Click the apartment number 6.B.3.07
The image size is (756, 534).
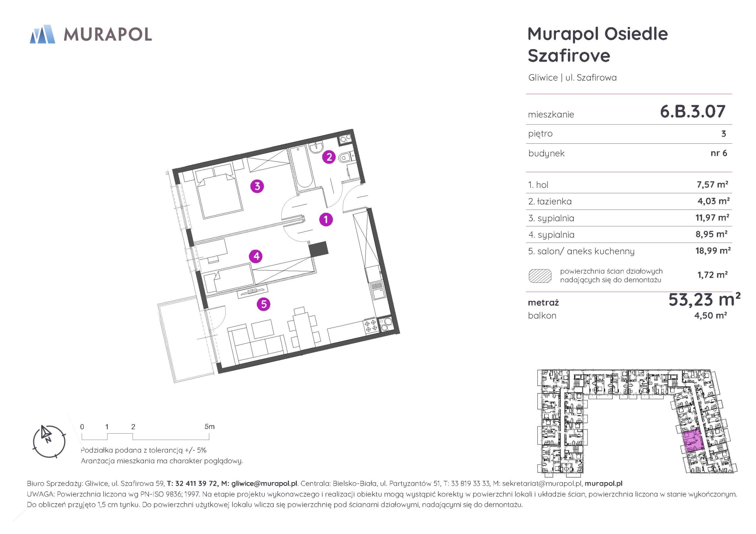click(692, 112)
